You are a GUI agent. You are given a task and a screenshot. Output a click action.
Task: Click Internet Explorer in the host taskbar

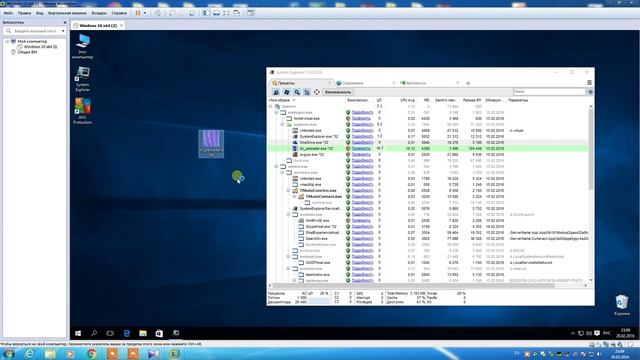click(x=29, y=354)
